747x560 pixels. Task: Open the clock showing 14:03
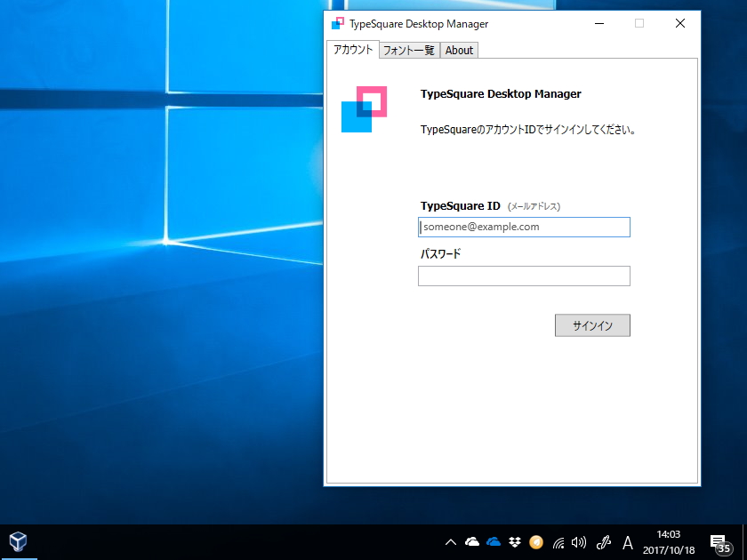[x=669, y=542]
